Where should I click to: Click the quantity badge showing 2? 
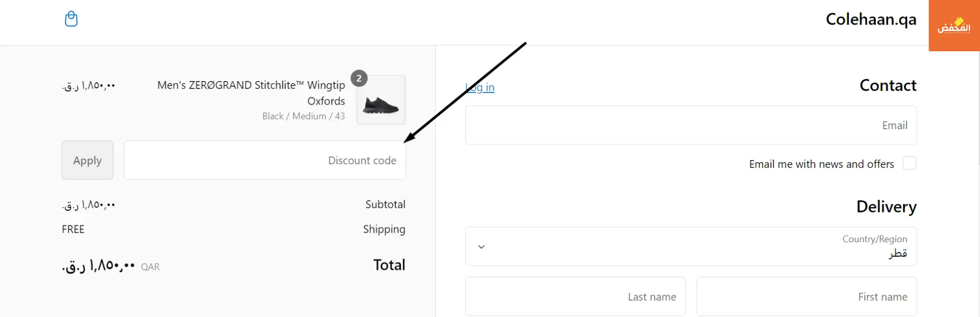(x=359, y=78)
